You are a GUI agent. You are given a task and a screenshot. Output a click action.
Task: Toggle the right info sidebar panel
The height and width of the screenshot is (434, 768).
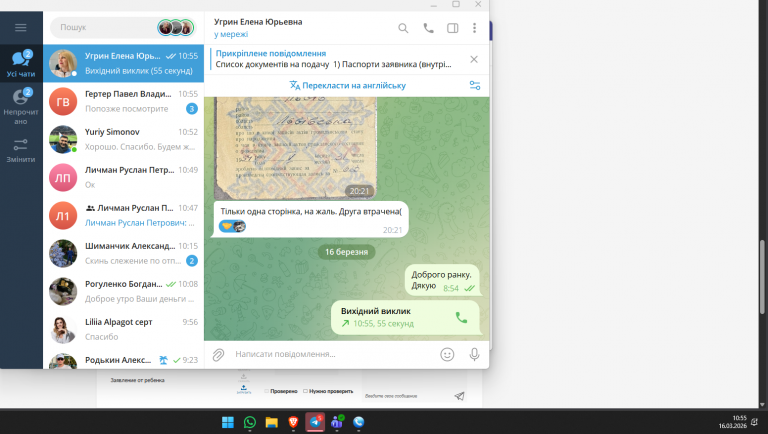tap(453, 28)
